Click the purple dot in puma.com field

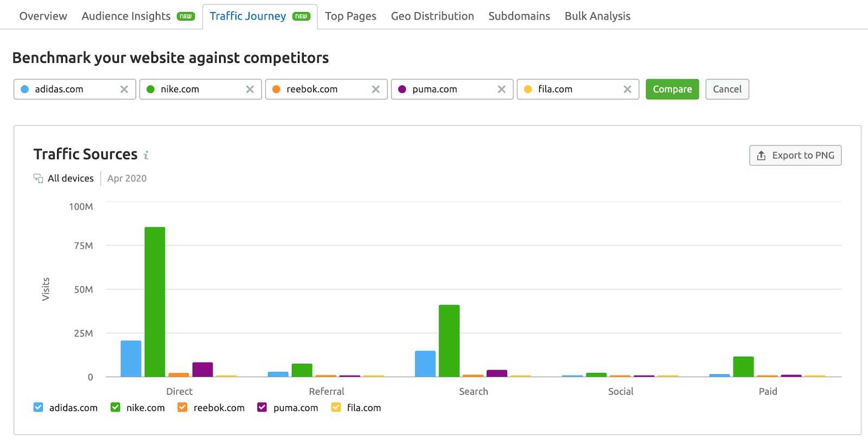click(402, 89)
